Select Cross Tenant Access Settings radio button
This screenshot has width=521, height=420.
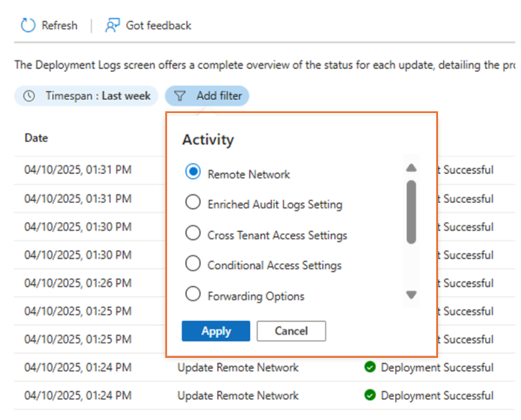pos(192,232)
